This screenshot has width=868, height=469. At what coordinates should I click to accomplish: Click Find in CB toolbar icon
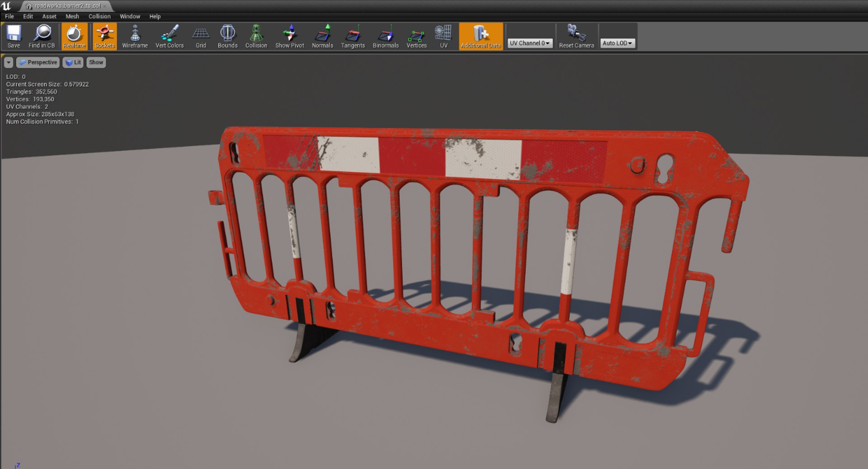tap(42, 37)
